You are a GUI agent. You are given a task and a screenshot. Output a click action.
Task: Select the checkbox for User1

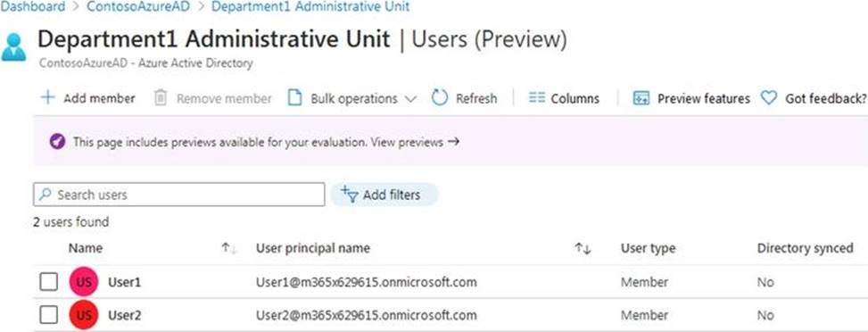point(49,282)
